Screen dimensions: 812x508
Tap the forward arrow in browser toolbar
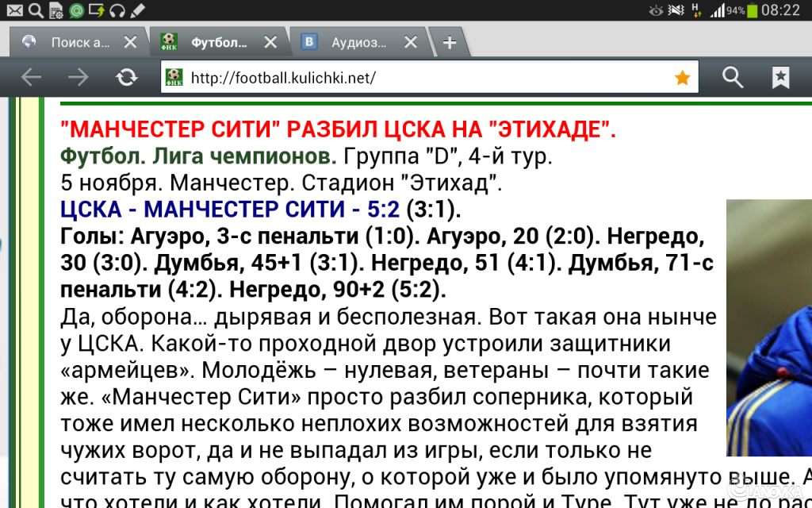[79, 77]
